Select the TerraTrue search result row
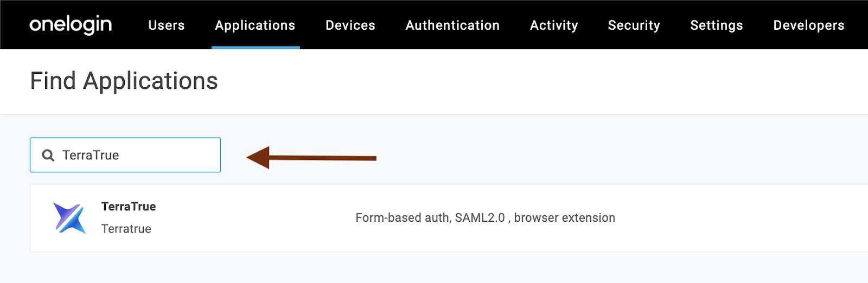This screenshot has width=868, height=283. (x=449, y=218)
